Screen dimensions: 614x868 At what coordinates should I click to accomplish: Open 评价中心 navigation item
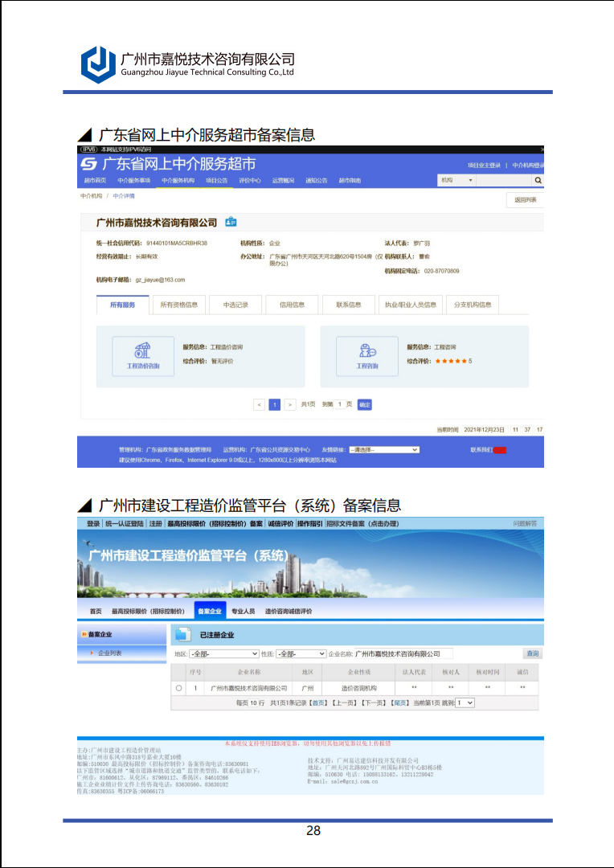click(250, 181)
